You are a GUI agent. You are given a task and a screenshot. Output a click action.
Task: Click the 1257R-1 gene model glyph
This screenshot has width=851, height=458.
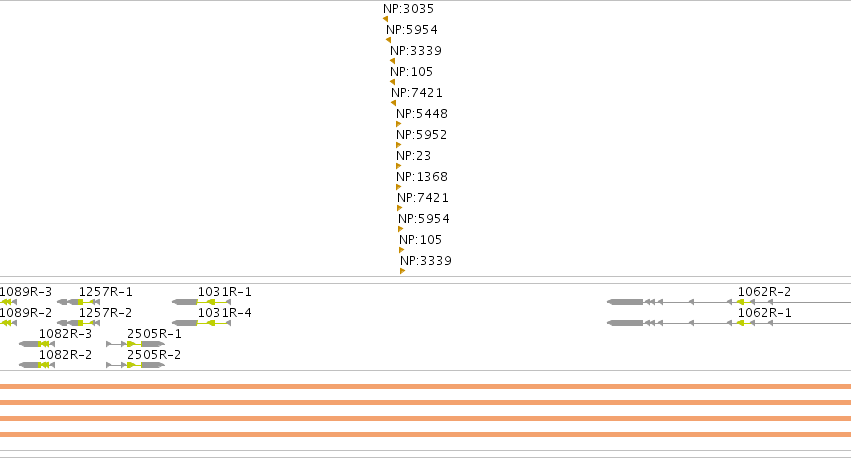(79, 302)
